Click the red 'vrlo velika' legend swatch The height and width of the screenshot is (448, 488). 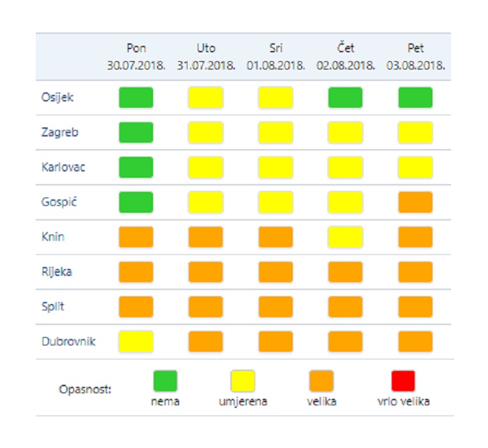pyautogui.click(x=403, y=381)
